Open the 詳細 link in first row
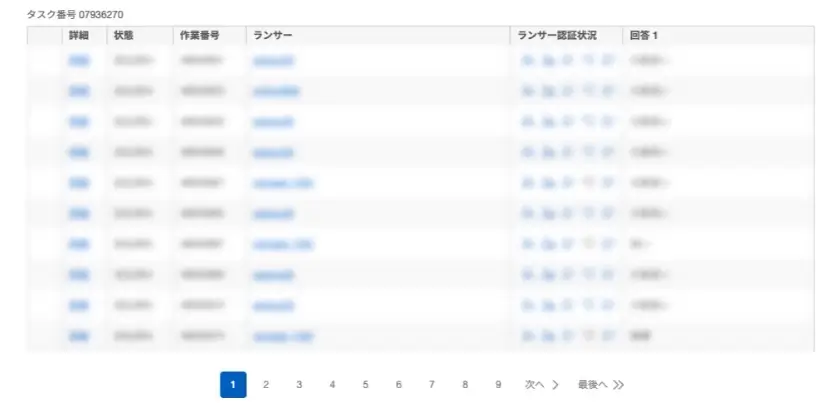 [x=78, y=61]
